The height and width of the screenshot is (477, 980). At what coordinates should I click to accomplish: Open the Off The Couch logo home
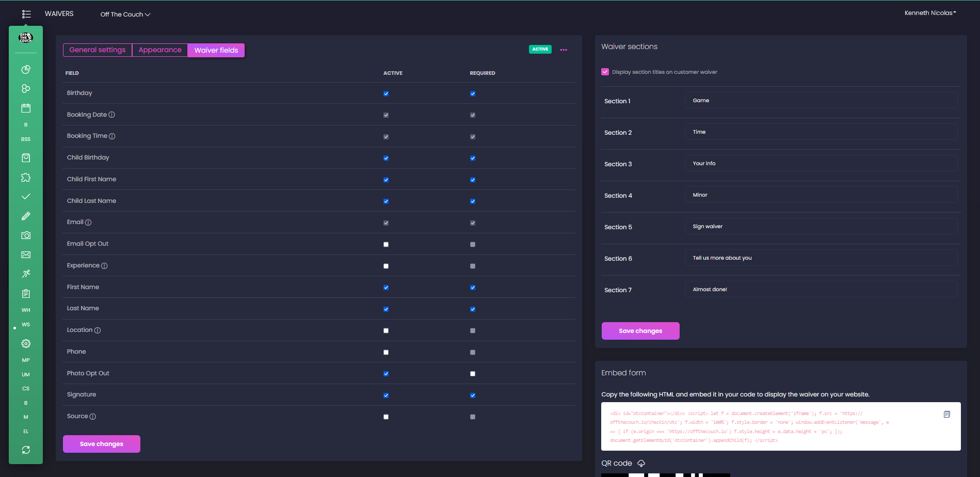[x=26, y=38]
